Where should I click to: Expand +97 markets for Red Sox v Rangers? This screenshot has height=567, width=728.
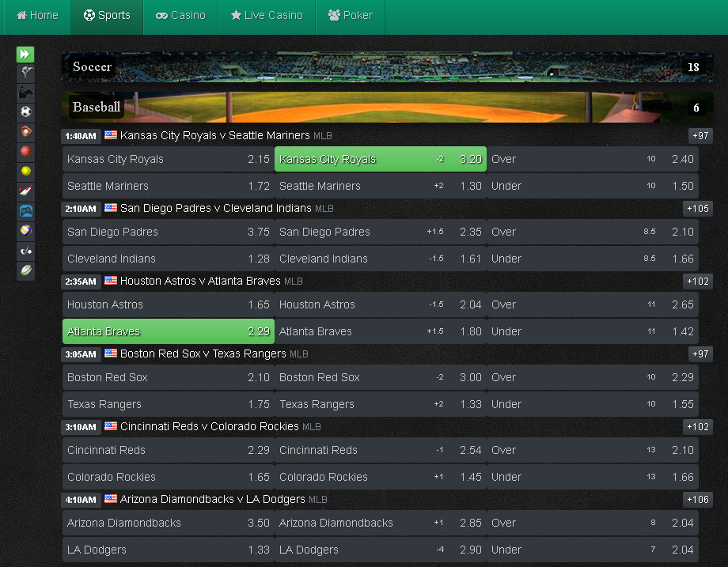(x=700, y=354)
